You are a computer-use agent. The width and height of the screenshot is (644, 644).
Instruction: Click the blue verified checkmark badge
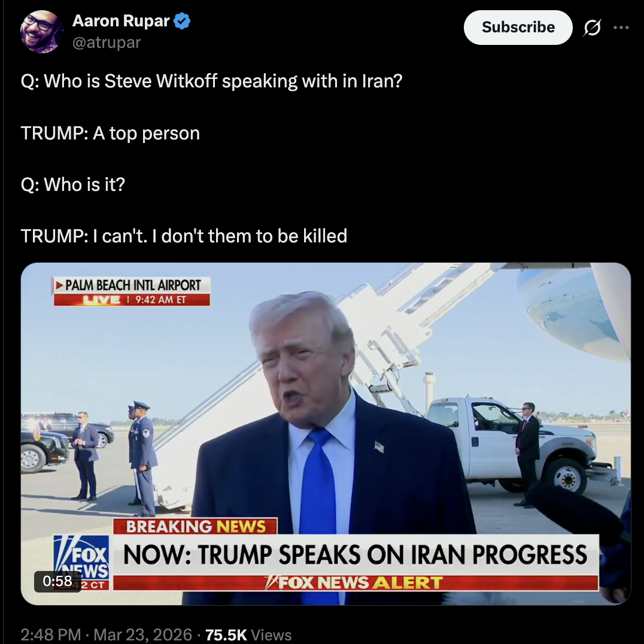[x=182, y=21]
